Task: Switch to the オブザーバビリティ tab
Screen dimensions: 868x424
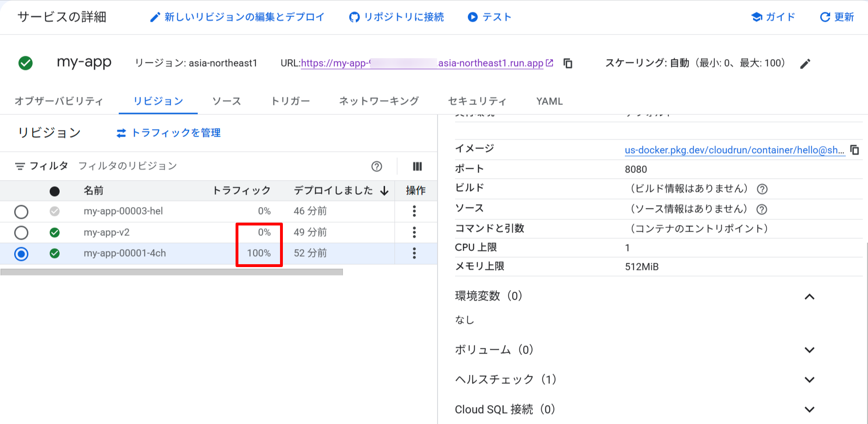Action: tap(59, 101)
